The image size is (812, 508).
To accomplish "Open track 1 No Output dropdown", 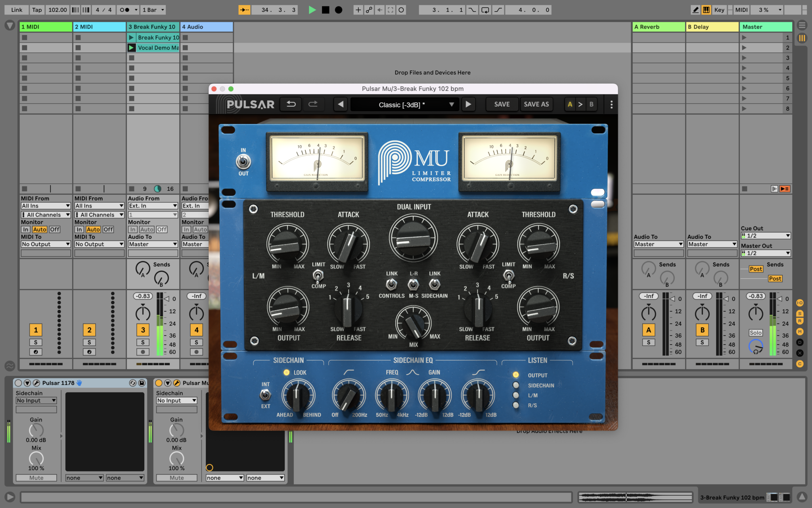I will click(x=46, y=244).
